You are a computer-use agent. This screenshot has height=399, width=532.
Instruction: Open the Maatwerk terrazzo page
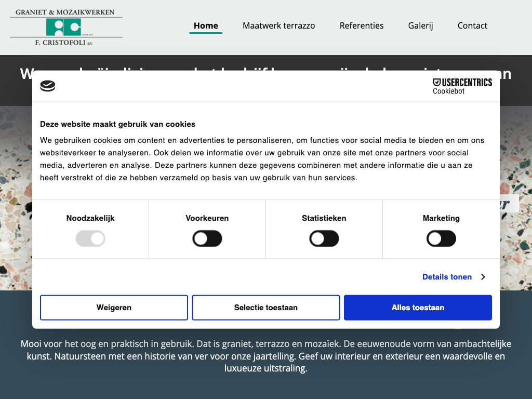[x=278, y=25]
